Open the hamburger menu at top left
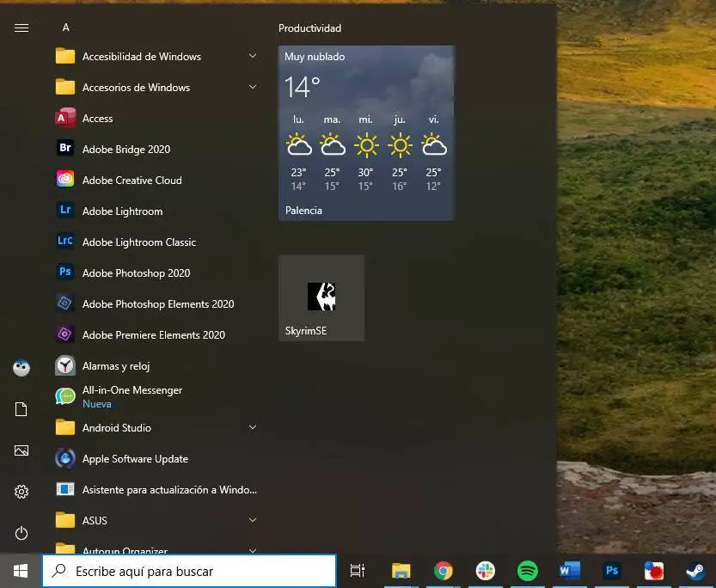The height and width of the screenshot is (588, 716). click(x=21, y=28)
